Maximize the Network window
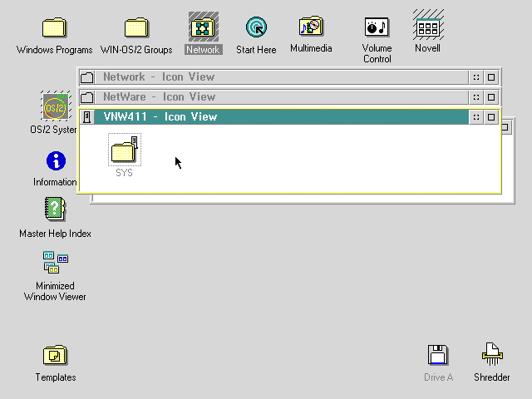Image resolution: width=532 pixels, height=399 pixels. pyautogui.click(x=491, y=77)
